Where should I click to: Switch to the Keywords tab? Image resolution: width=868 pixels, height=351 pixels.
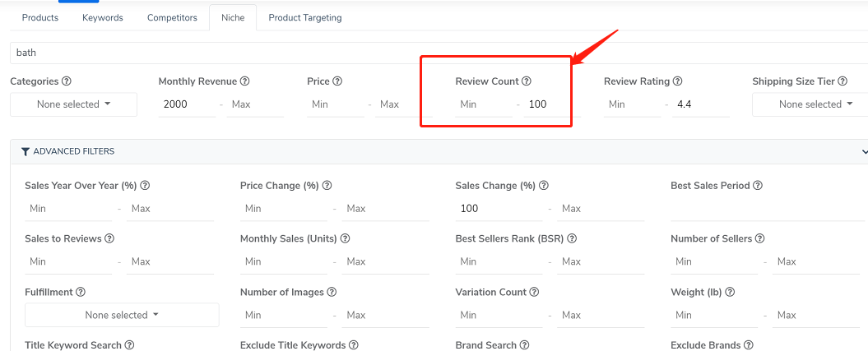tap(102, 18)
